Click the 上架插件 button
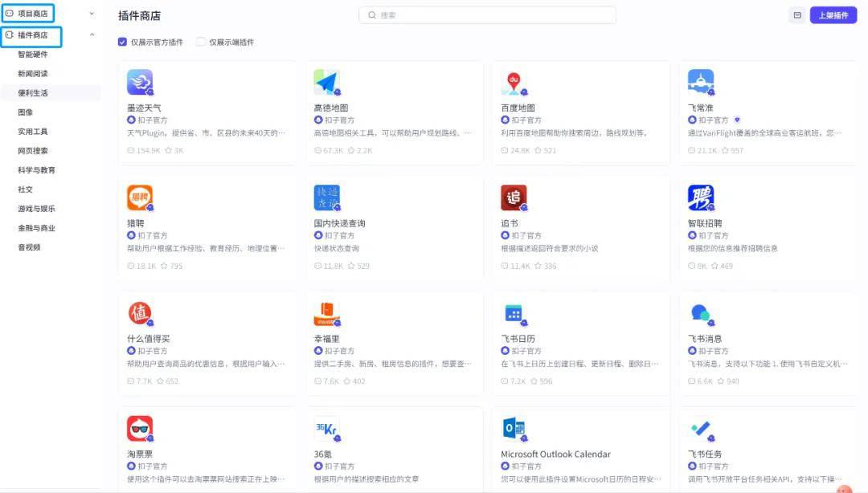The width and height of the screenshot is (868, 493). (833, 14)
